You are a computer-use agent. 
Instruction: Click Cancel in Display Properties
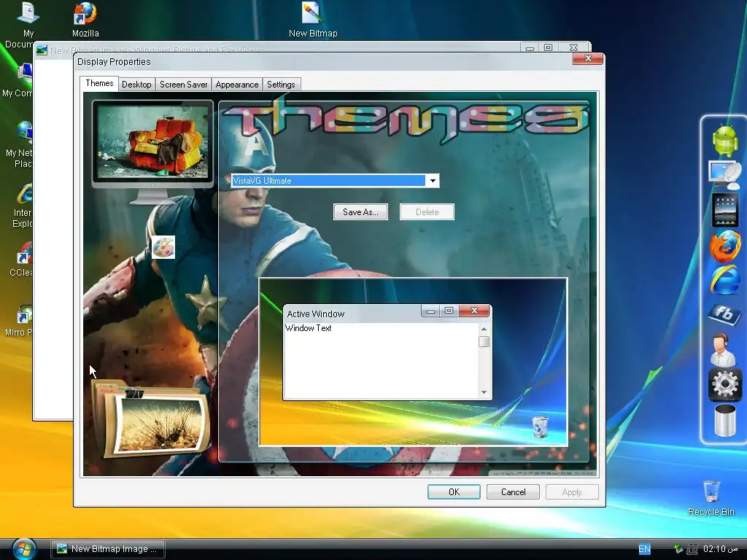513,492
